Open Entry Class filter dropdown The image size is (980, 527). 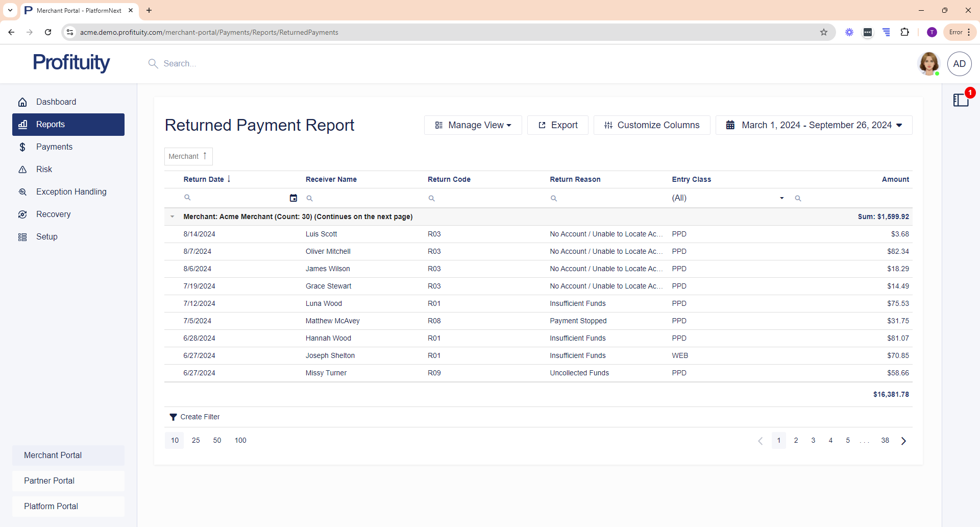781,198
